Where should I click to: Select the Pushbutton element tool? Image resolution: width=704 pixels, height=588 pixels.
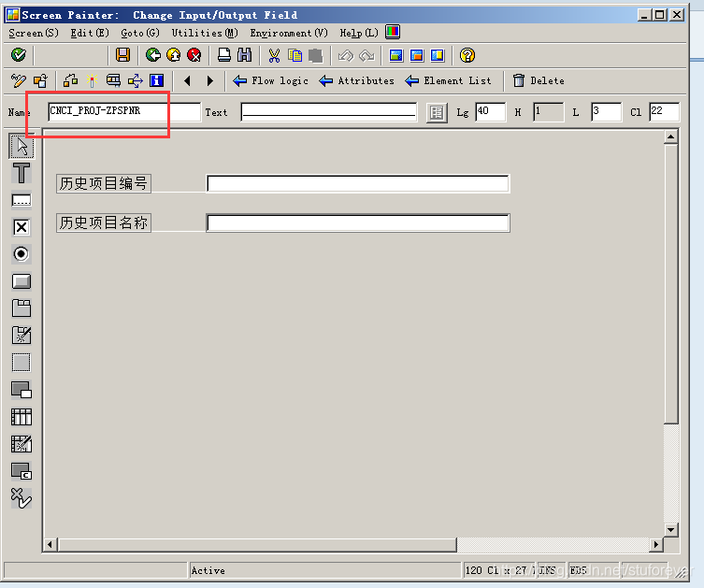[x=22, y=281]
